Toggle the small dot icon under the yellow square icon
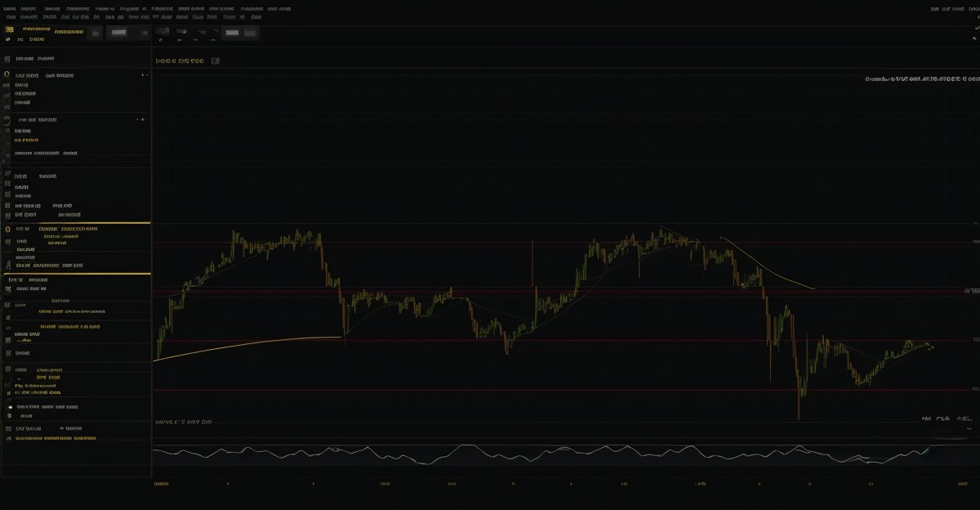The height and width of the screenshot is (510, 980). click(8, 39)
